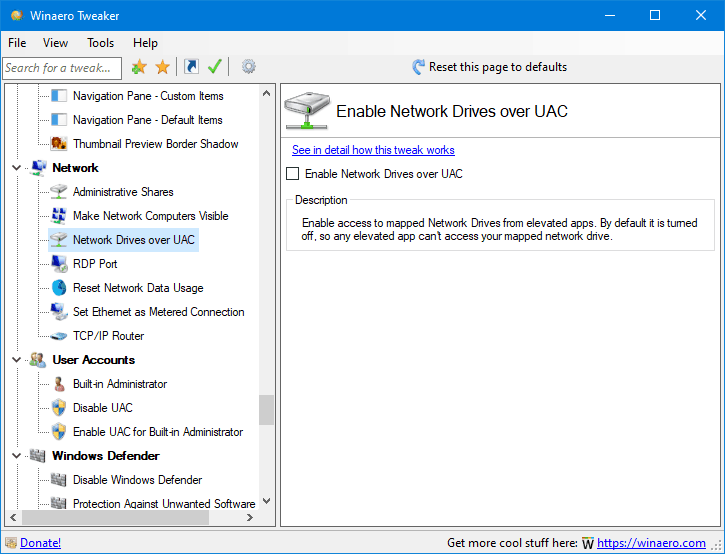Click the Donate icon in status bar
Viewport: 725px width, 554px height.
(11, 543)
